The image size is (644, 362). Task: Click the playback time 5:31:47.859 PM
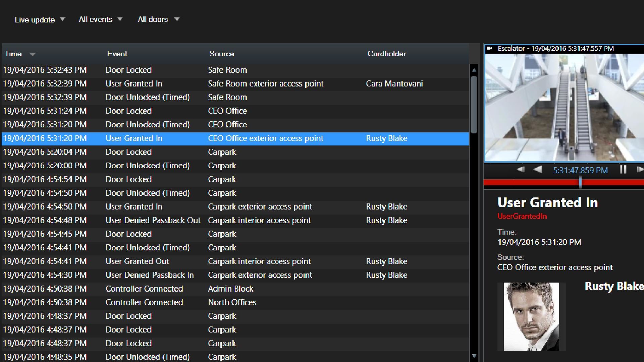(580, 171)
